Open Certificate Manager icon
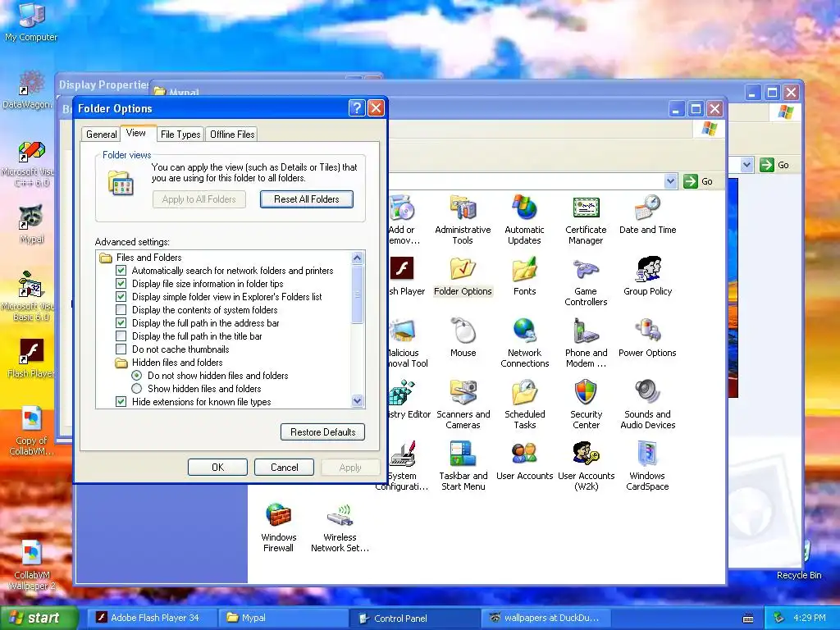 click(x=586, y=220)
